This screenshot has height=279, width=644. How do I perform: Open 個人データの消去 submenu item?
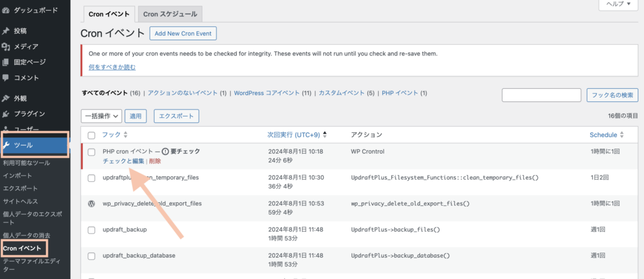(x=26, y=236)
